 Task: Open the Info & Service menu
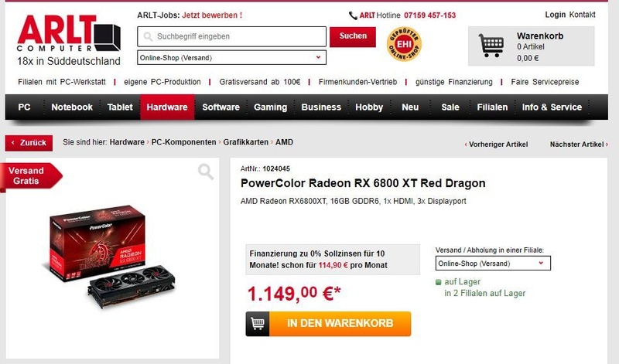point(552,107)
